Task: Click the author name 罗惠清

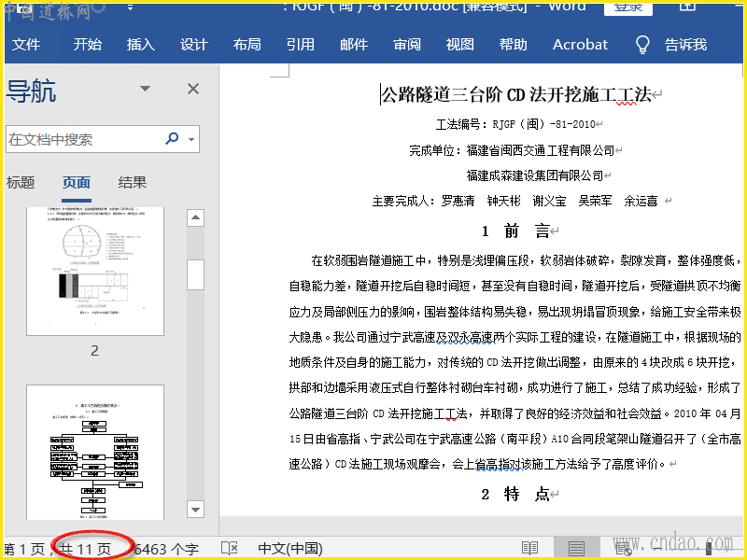Action: point(458,201)
